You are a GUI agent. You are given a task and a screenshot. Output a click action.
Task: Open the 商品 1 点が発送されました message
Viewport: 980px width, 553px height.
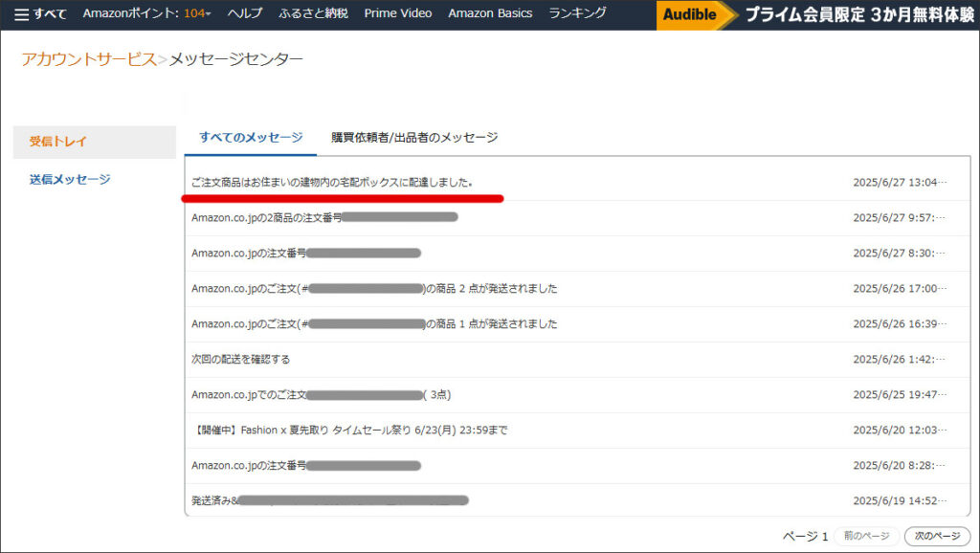(x=577, y=323)
